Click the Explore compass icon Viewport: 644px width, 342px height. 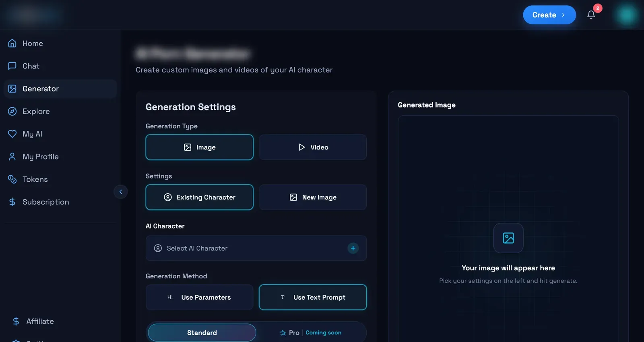pyautogui.click(x=12, y=111)
